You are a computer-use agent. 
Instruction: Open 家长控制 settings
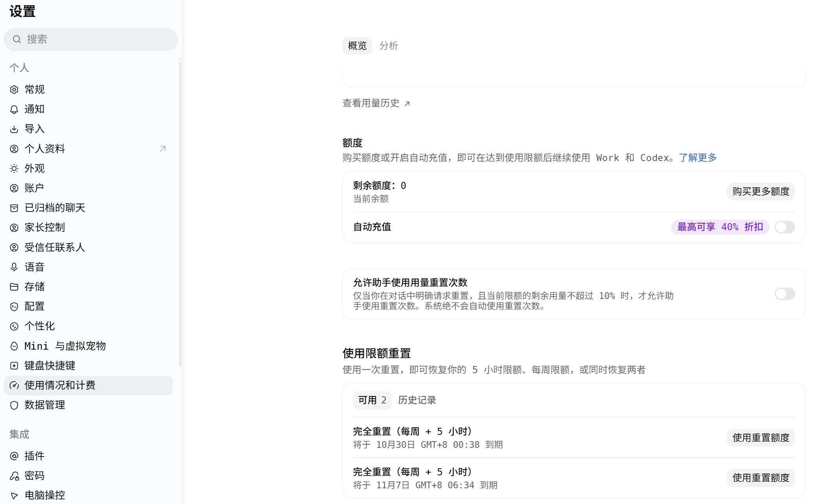click(88, 227)
